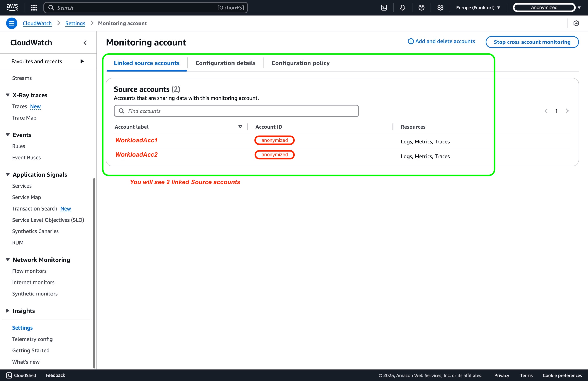
Task: Open Event Buses
Action: (x=26, y=157)
